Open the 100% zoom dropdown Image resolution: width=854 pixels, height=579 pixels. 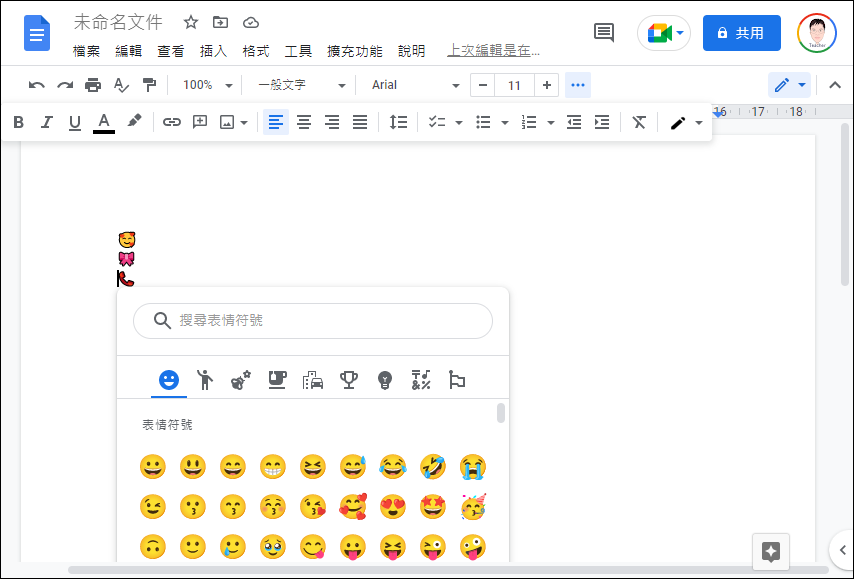[208, 85]
